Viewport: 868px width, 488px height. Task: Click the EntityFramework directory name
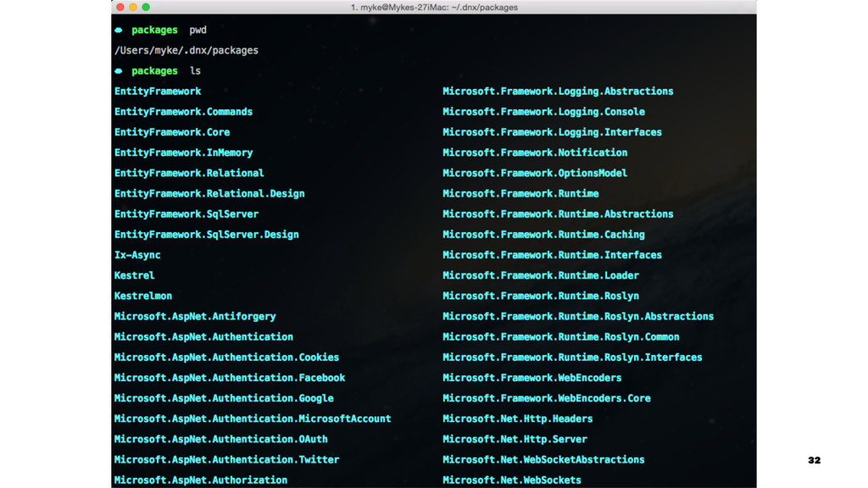click(158, 91)
